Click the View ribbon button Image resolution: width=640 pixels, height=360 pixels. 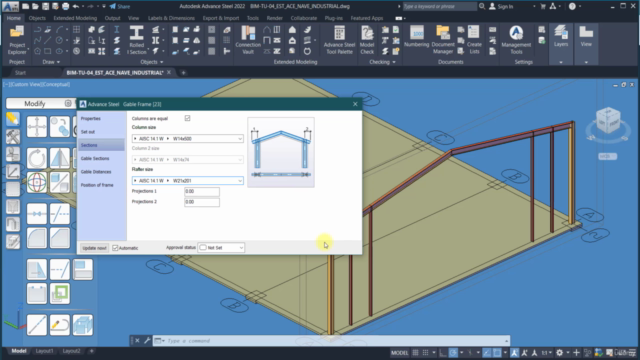pos(586,36)
